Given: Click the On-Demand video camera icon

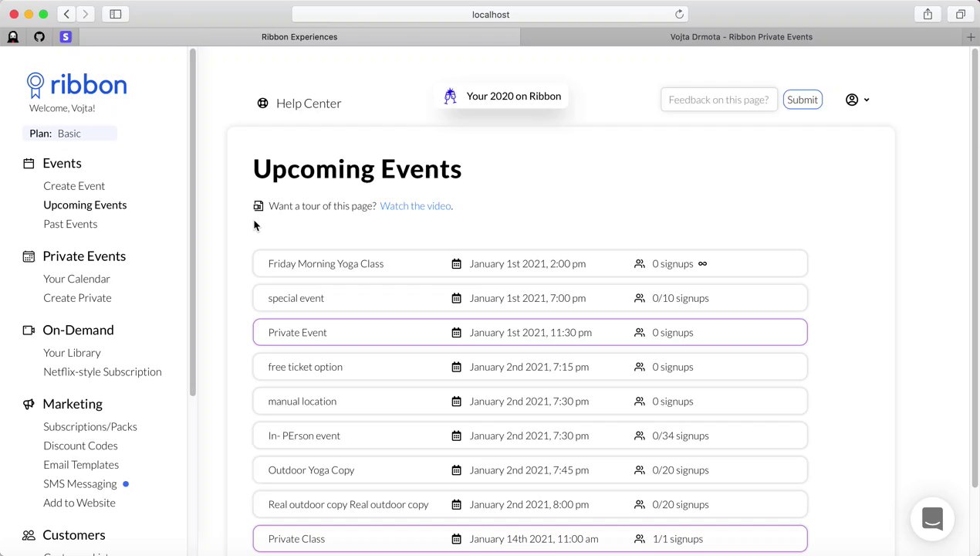Looking at the screenshot, I should click(x=29, y=331).
